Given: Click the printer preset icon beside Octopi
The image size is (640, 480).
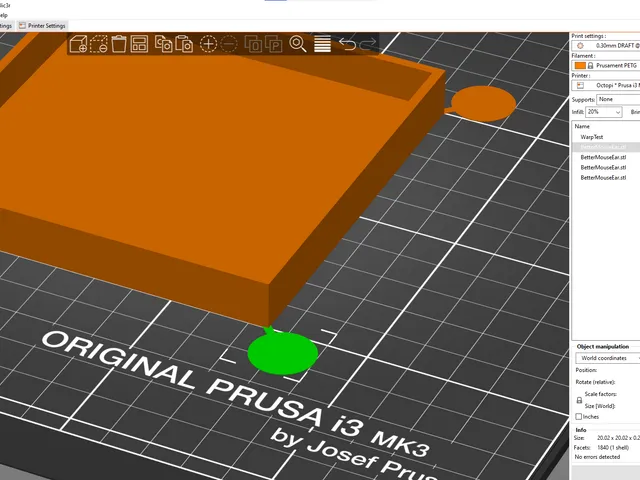Looking at the screenshot, I should [580, 85].
